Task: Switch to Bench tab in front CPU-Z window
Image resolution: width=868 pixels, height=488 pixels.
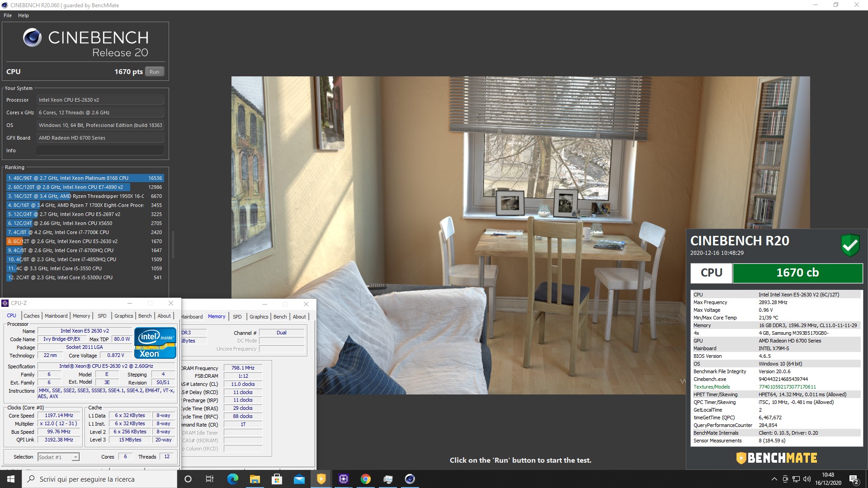Action: (145, 316)
